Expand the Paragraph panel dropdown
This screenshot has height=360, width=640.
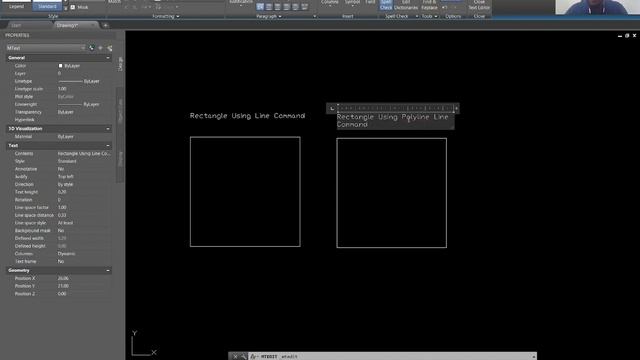[x=269, y=16]
